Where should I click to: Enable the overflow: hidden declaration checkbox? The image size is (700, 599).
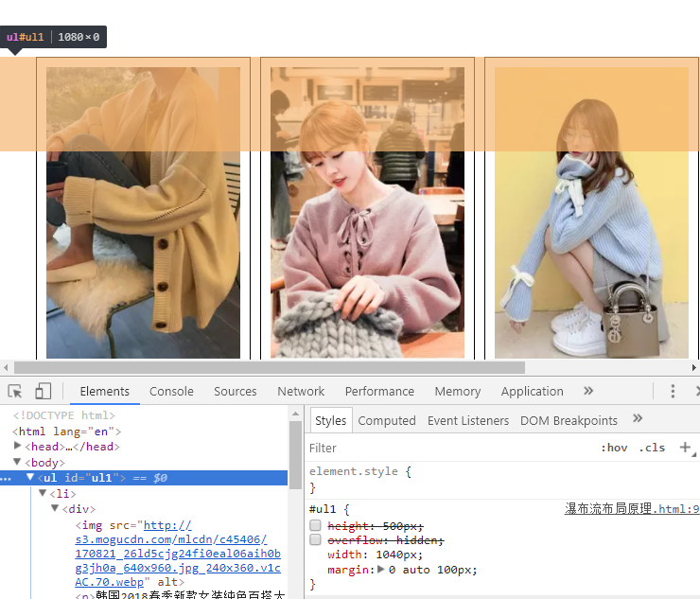315,539
